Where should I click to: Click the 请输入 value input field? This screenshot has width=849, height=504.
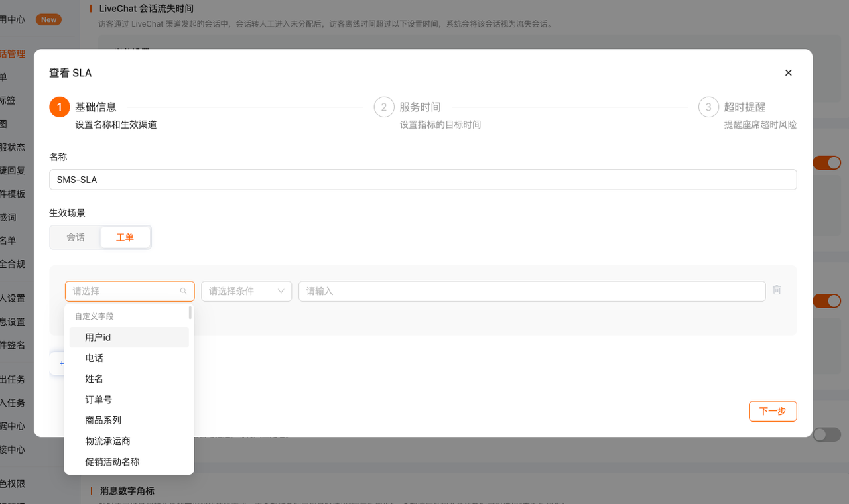coord(532,291)
